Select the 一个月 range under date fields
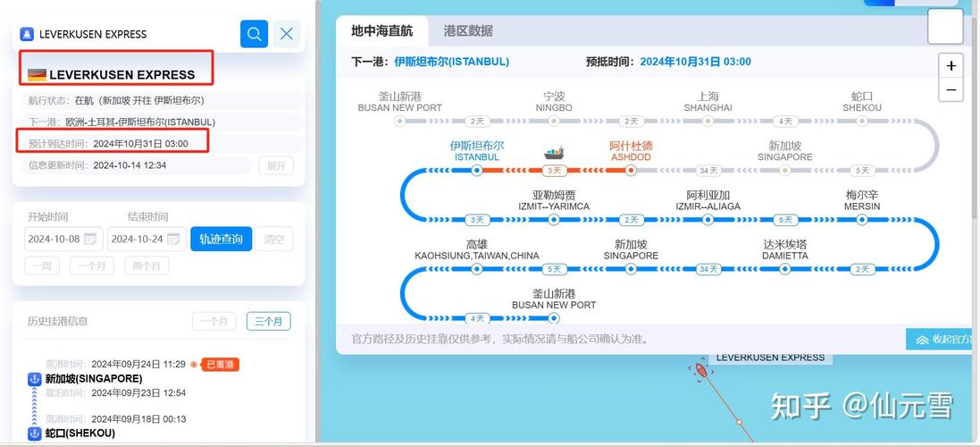This screenshot has height=447, width=980. point(92,266)
